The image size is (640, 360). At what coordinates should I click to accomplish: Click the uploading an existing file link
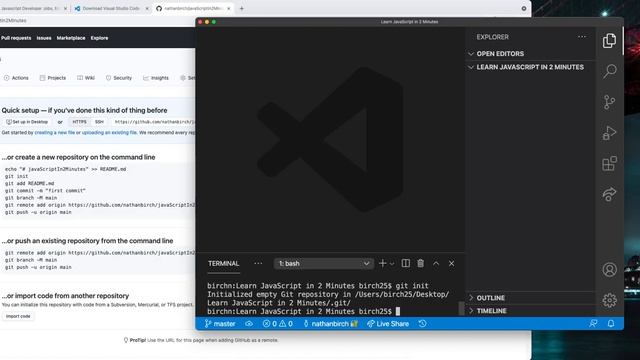point(109,133)
